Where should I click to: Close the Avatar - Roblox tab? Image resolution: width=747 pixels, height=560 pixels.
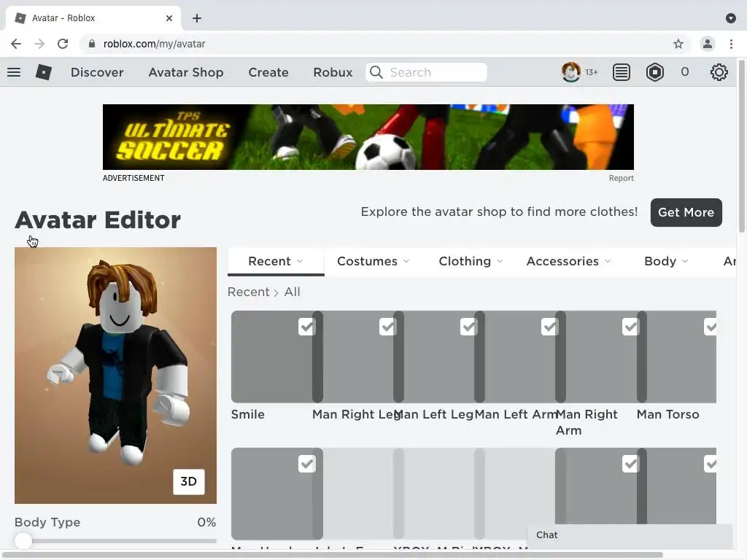point(169,18)
